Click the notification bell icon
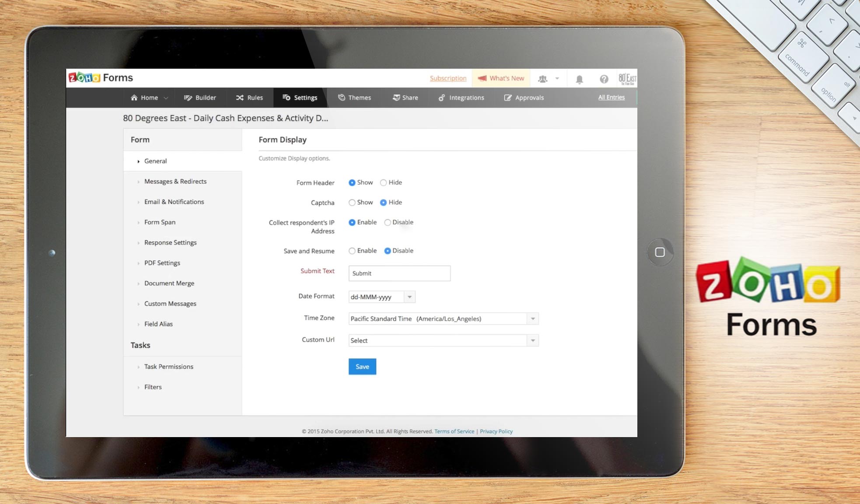This screenshot has height=504, width=860. coord(579,79)
